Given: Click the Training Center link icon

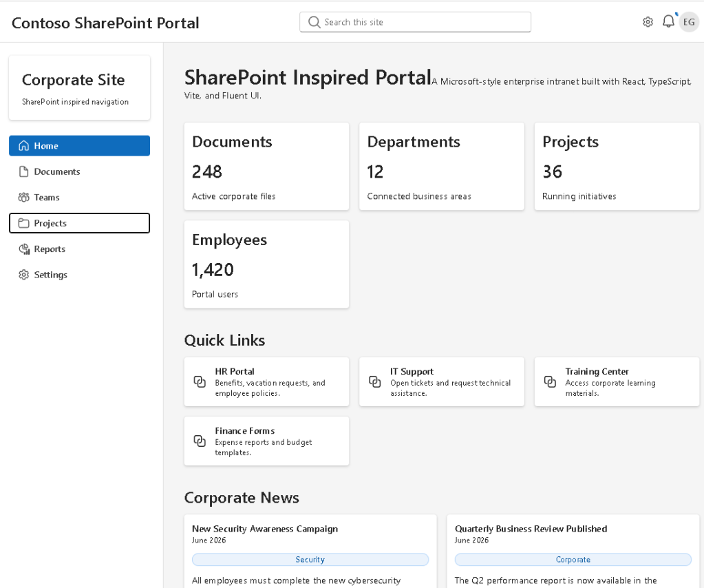Looking at the screenshot, I should pos(550,382).
